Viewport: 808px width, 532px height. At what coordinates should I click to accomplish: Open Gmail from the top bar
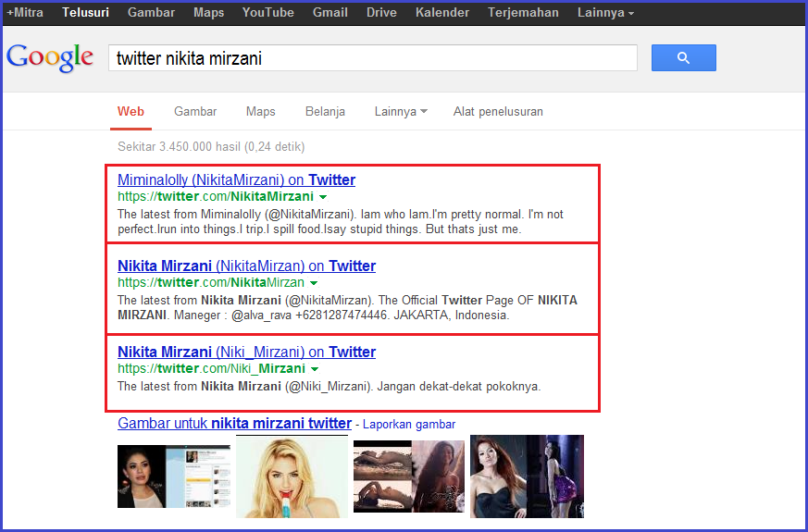tap(329, 12)
